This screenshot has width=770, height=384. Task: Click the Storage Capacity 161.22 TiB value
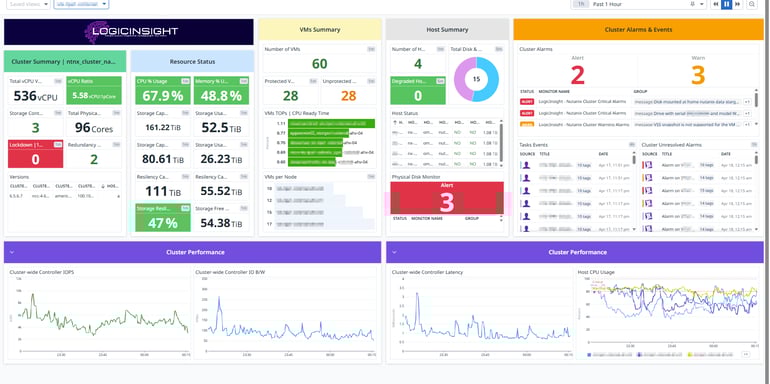point(163,128)
